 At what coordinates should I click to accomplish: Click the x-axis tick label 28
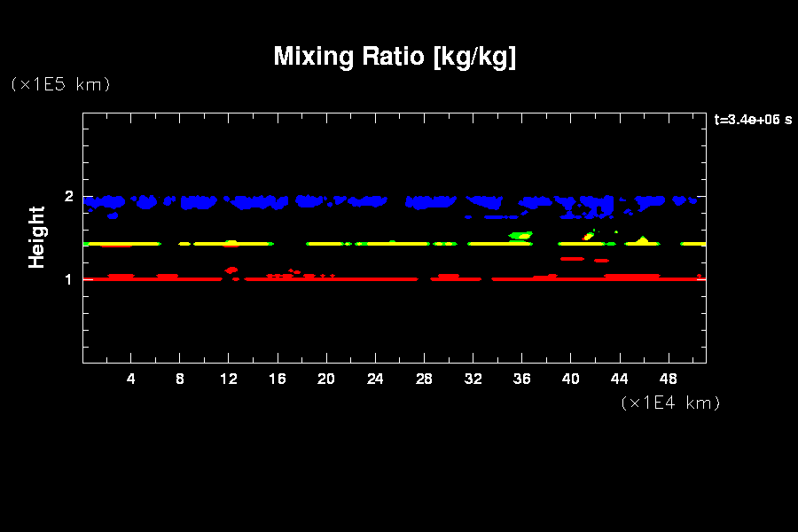coord(424,379)
